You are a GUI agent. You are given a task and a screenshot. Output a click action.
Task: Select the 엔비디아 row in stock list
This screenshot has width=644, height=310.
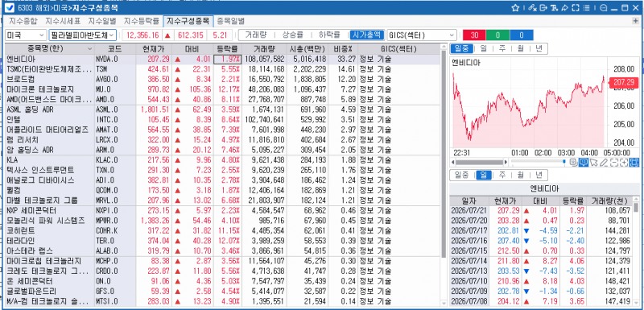(x=222, y=59)
